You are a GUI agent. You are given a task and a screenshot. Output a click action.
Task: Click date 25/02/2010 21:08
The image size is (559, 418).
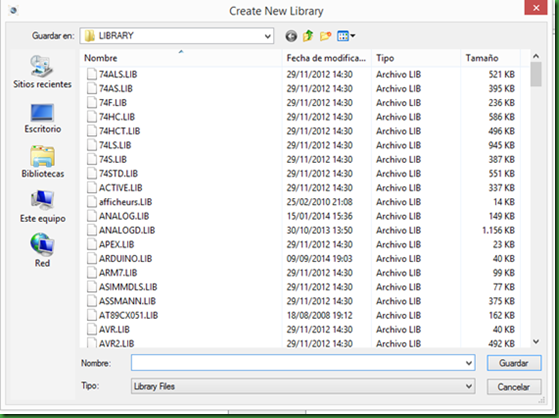click(x=319, y=202)
